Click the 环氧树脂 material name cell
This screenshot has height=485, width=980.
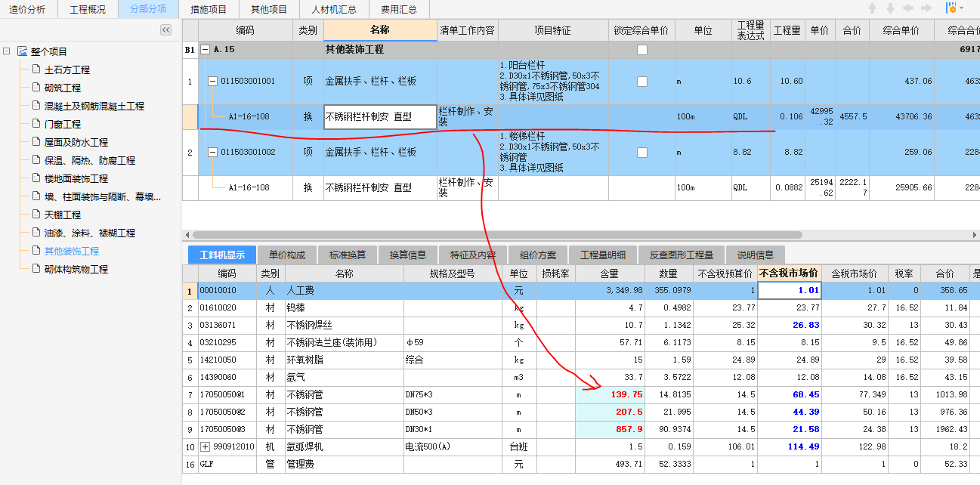pyautogui.click(x=344, y=360)
